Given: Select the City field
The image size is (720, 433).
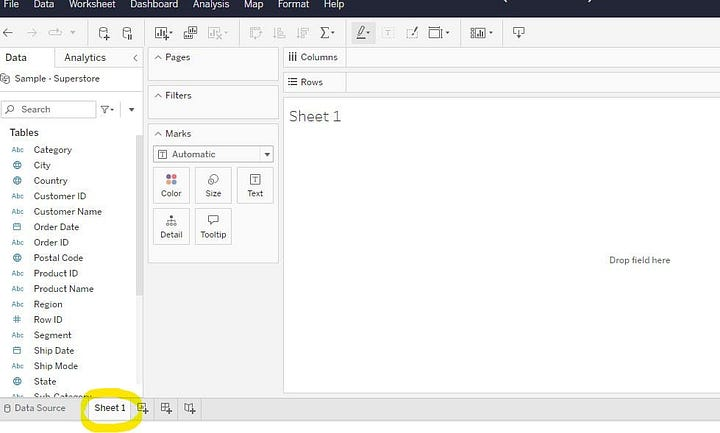Looking at the screenshot, I should 42,165.
